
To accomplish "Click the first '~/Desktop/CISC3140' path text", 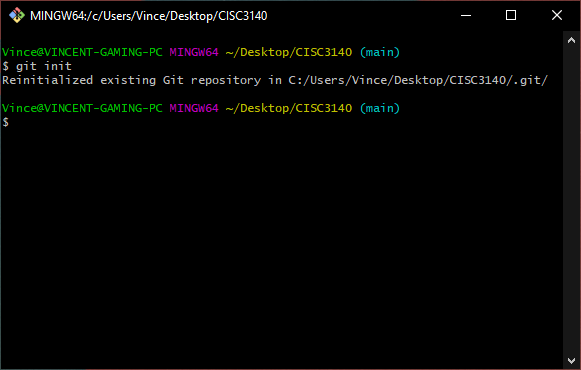I will 289,52.
